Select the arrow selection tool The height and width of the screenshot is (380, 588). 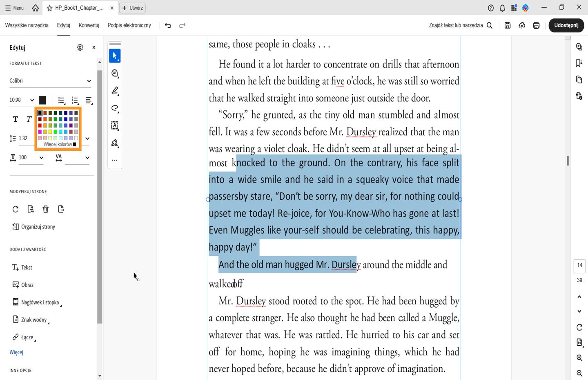[115, 56]
